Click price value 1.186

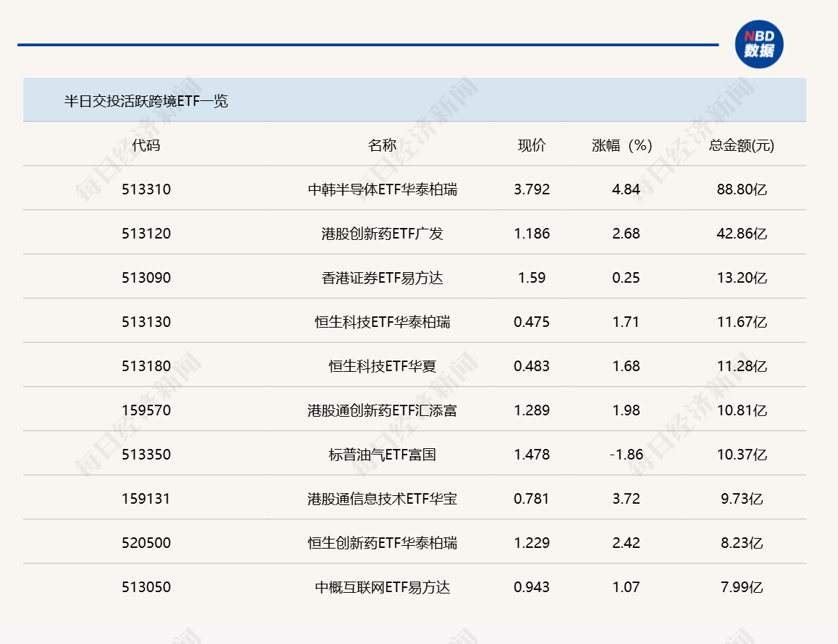[x=532, y=234]
